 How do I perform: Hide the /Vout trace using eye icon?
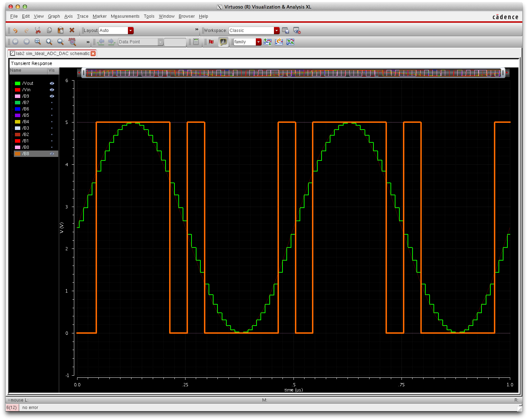point(52,83)
